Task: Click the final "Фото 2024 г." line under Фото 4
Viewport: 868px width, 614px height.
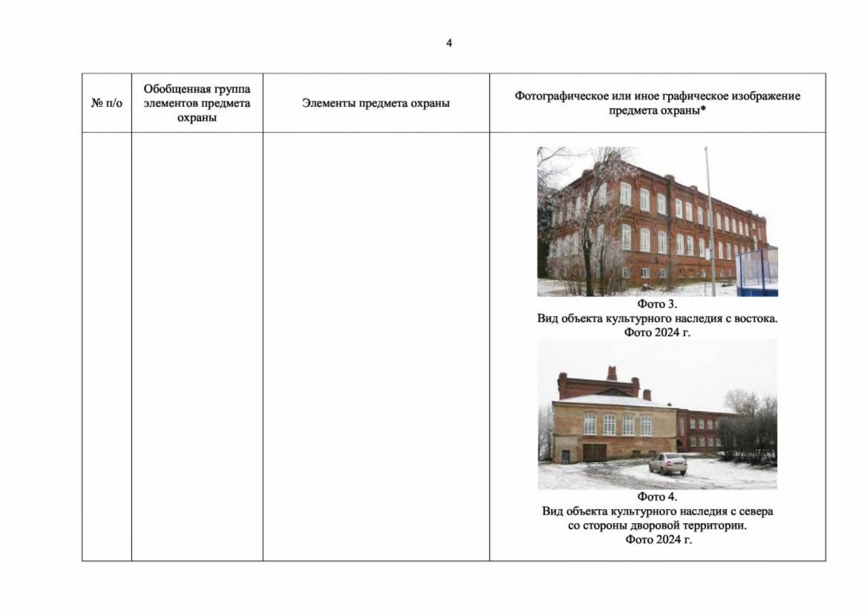Action: [658, 540]
